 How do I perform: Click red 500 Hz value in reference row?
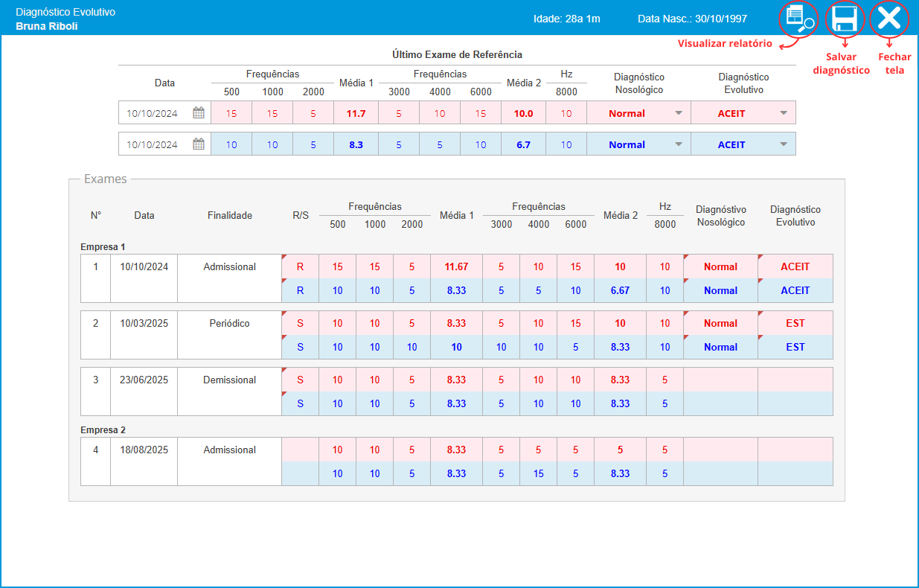pyautogui.click(x=231, y=113)
